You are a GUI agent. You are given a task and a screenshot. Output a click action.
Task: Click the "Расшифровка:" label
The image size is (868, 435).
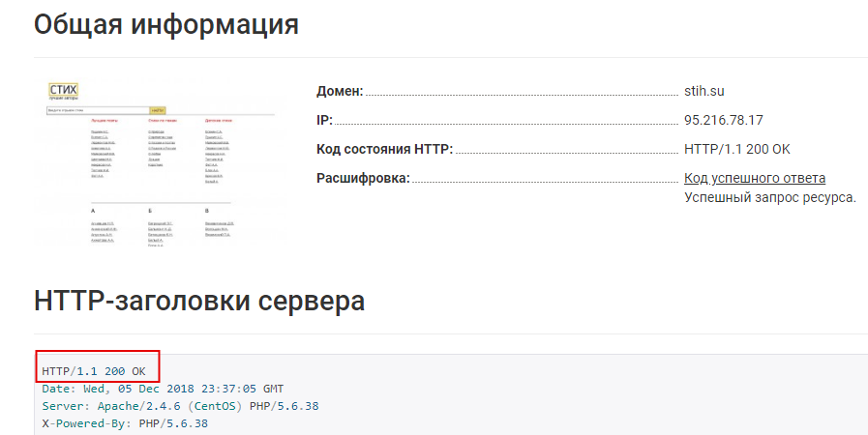point(363,178)
